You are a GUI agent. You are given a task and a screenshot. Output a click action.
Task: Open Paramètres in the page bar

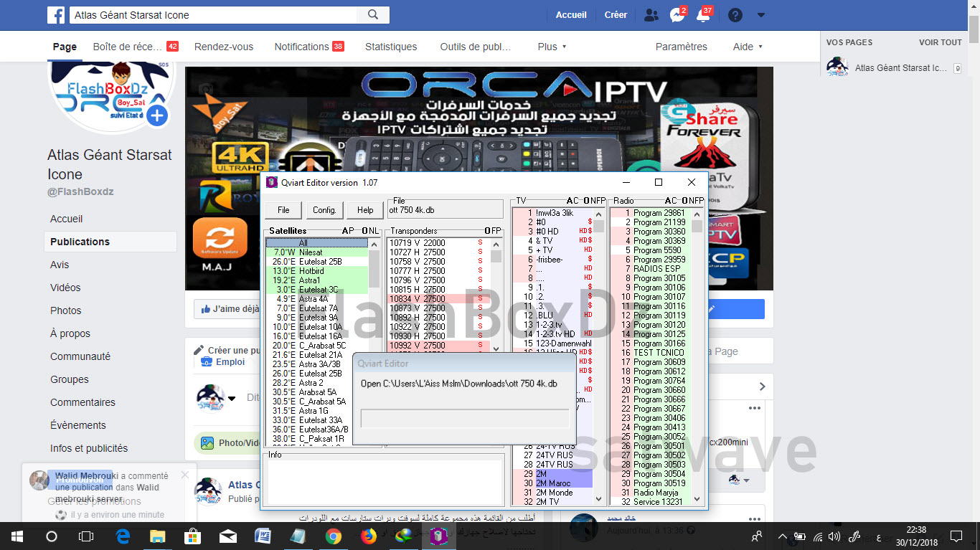[x=682, y=47]
